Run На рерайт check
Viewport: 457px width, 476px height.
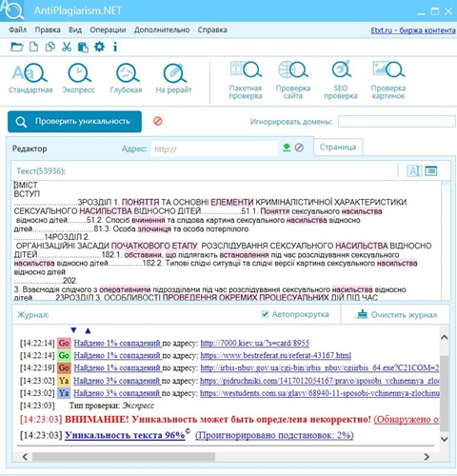click(173, 78)
